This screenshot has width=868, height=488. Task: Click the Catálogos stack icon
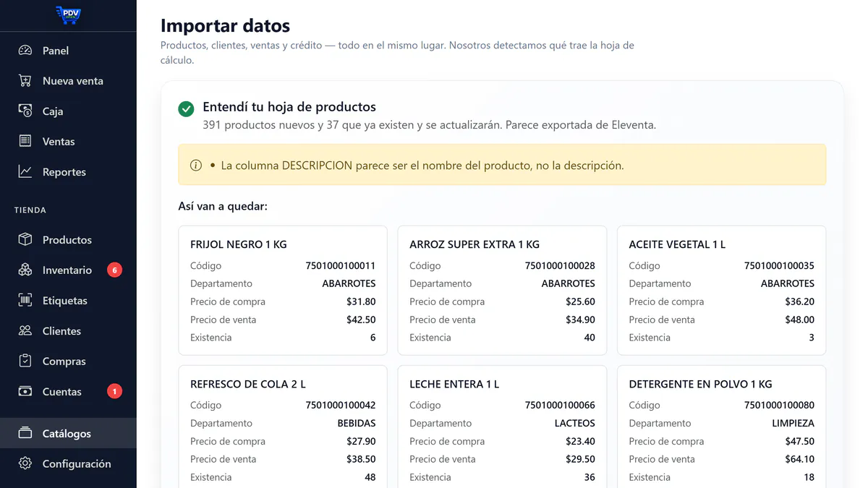[x=25, y=434]
